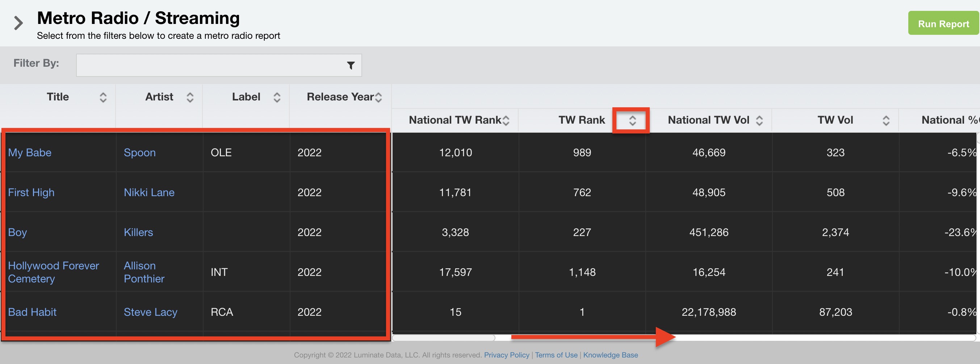Screen dimensions: 980x364
Task: Open the Knowledge Base link
Action: point(610,355)
